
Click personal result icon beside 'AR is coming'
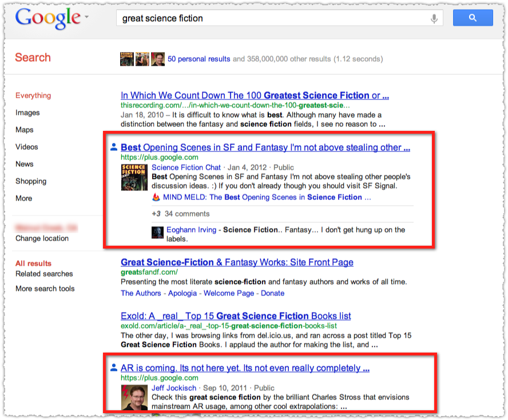point(114,367)
